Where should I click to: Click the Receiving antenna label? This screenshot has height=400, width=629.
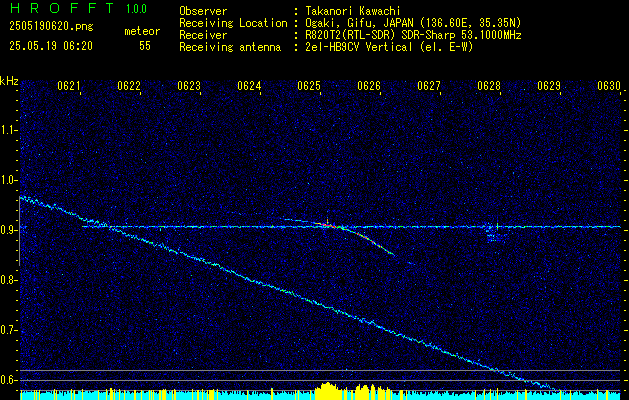coord(230,47)
